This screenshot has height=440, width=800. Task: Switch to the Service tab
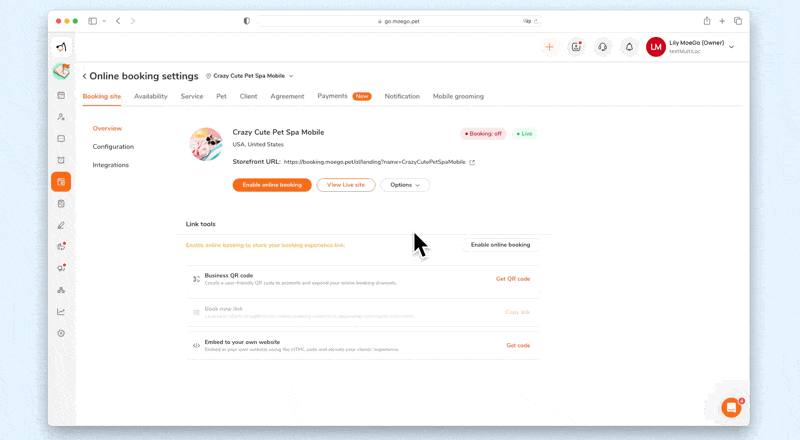192,96
